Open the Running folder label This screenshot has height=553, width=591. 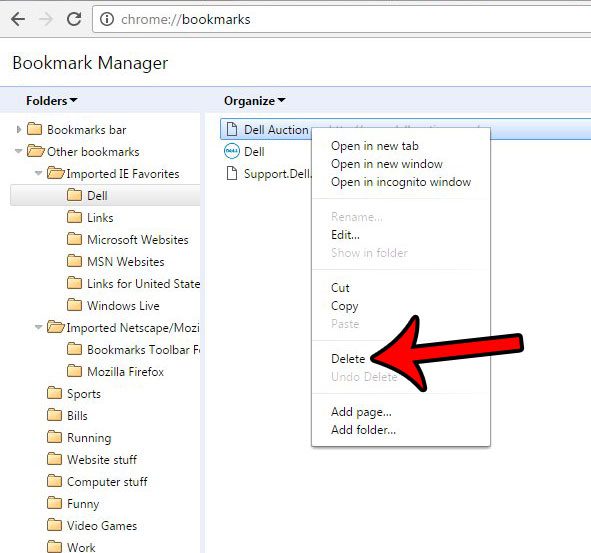[89, 438]
